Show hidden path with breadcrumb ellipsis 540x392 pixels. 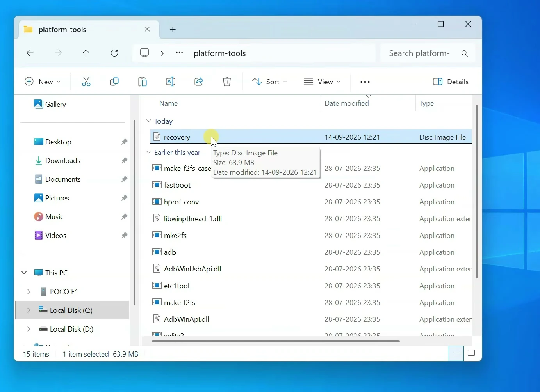[179, 53]
